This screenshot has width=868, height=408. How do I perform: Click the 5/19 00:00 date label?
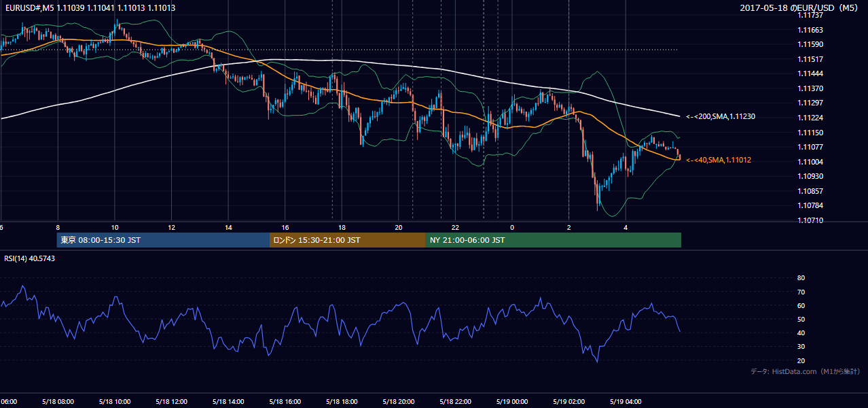pyautogui.click(x=512, y=401)
